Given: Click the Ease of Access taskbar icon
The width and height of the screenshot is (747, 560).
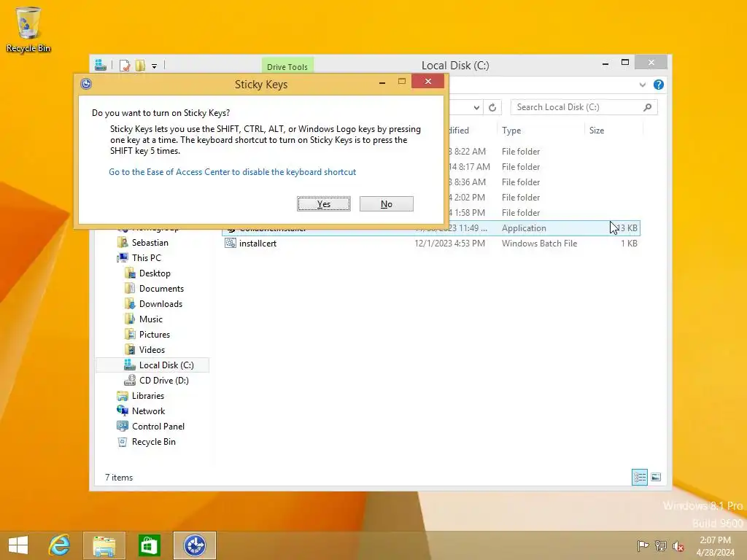Looking at the screenshot, I should pyautogui.click(x=194, y=545).
